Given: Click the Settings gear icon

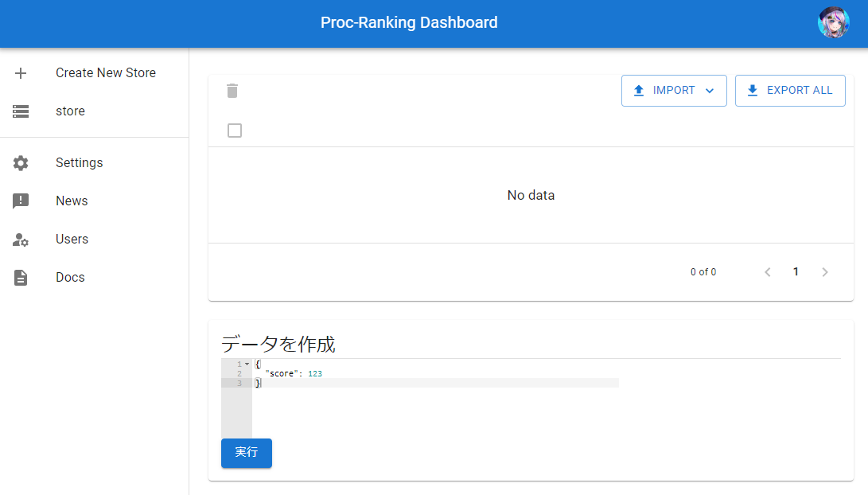Looking at the screenshot, I should (20, 162).
